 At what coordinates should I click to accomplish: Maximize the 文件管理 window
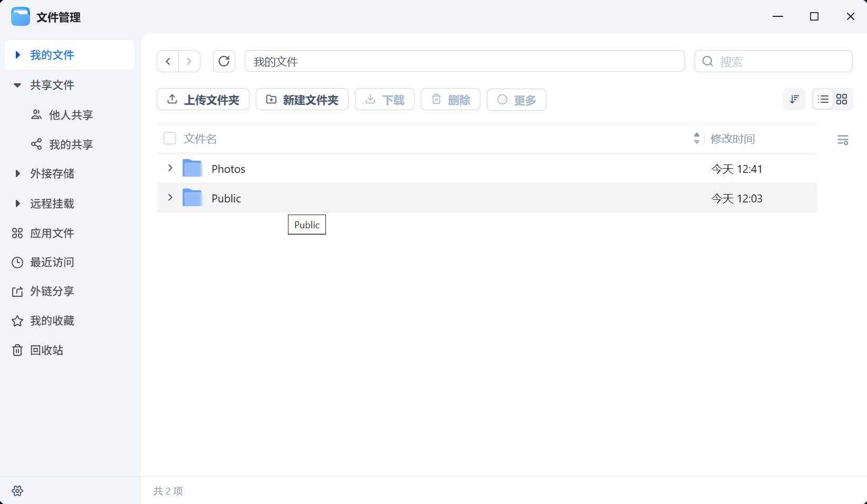(814, 16)
